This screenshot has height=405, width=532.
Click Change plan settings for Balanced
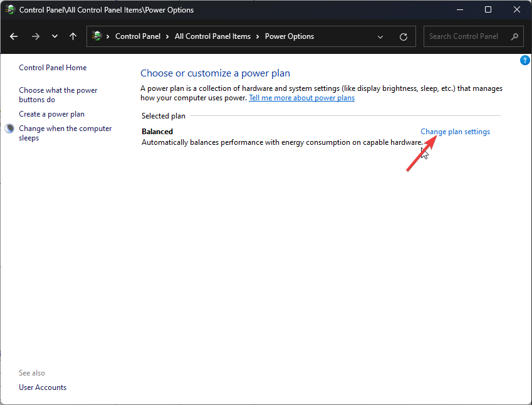(x=456, y=132)
